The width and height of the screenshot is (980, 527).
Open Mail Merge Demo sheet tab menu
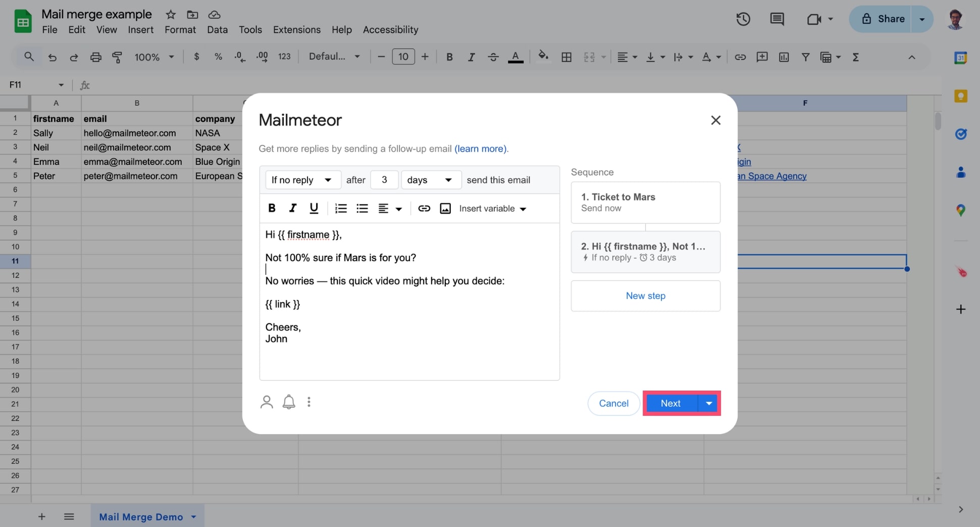tap(194, 517)
